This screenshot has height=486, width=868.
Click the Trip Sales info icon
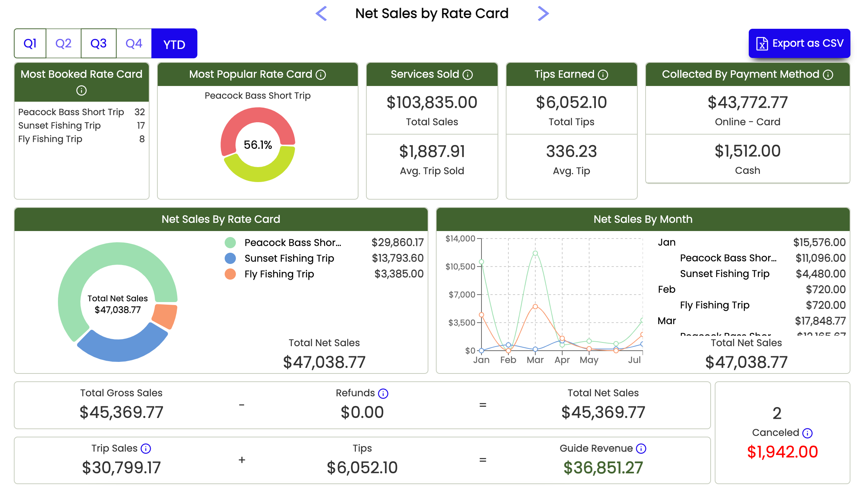click(146, 449)
